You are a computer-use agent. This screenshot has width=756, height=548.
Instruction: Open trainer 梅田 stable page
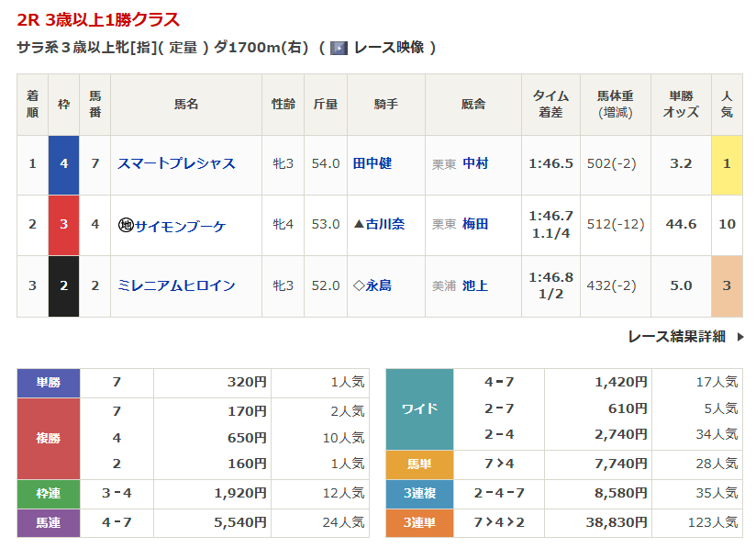pyautogui.click(x=475, y=225)
